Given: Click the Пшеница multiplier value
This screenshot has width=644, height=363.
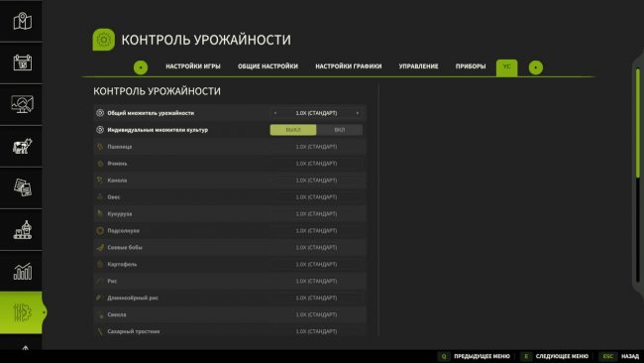Looking at the screenshot, I should click(x=316, y=147).
